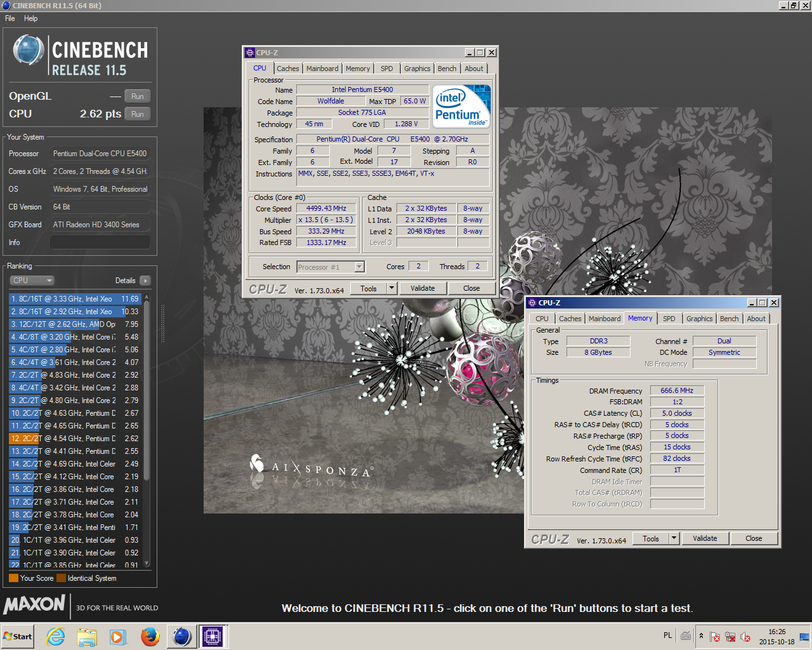Click the muted volume speaker tray icon
This screenshot has height=650, width=812.
(x=745, y=637)
